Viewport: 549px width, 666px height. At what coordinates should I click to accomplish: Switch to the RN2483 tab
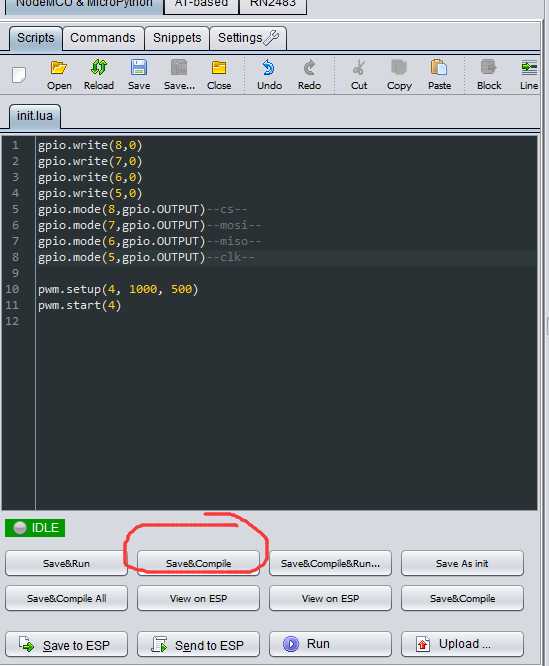click(273, 4)
